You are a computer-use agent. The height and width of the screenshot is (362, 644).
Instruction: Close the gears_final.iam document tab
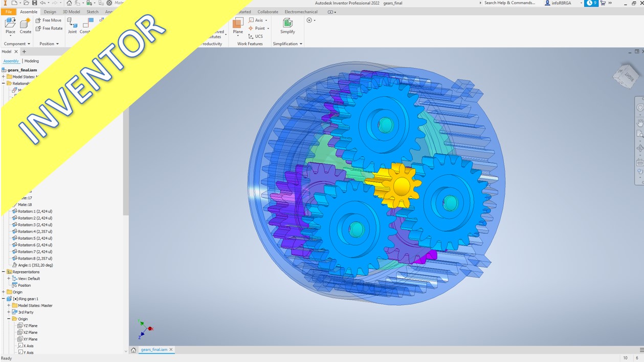(x=171, y=350)
